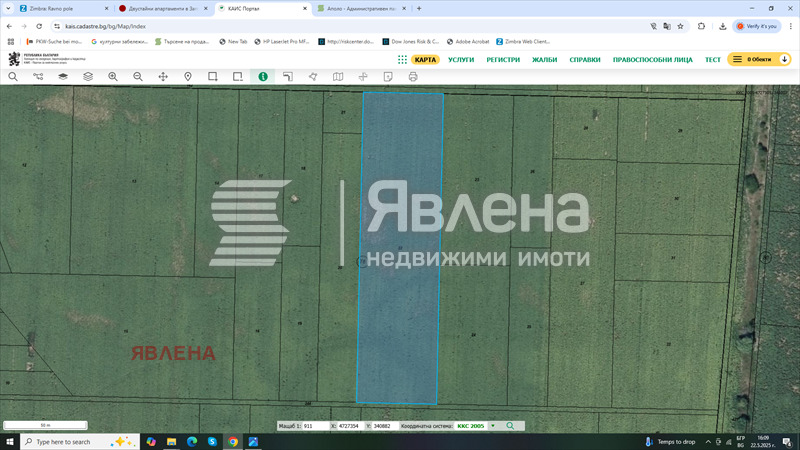
Task: Select the zoom out map tool
Action: tap(138, 76)
